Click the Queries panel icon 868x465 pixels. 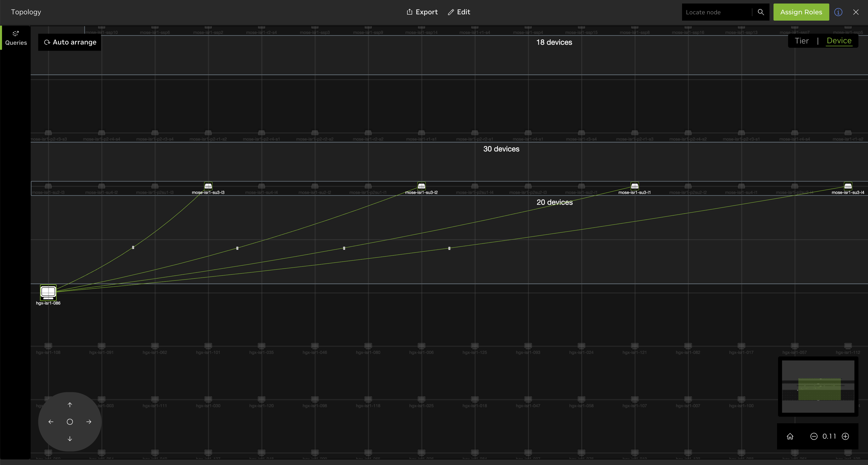click(x=16, y=37)
